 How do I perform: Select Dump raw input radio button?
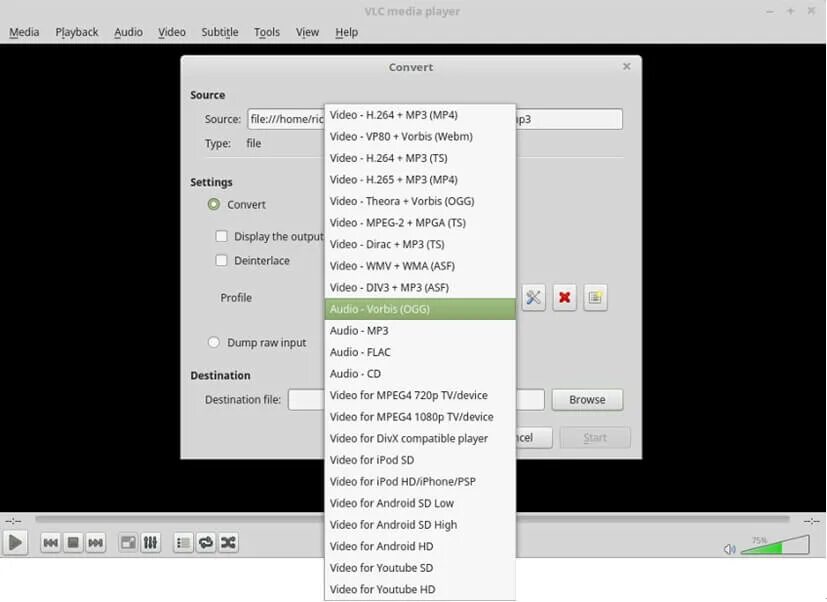coord(214,342)
